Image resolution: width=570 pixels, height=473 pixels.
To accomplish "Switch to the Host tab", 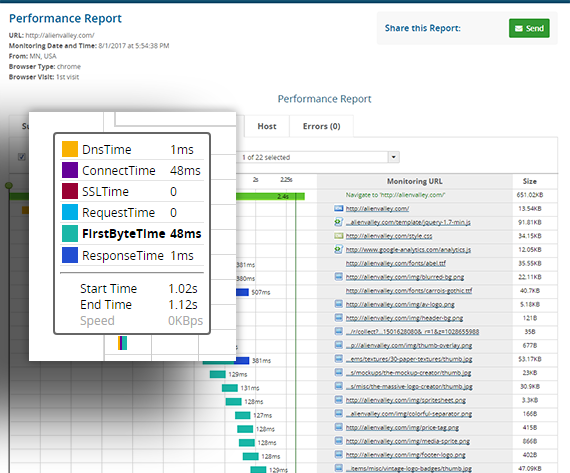I will pos(267,126).
